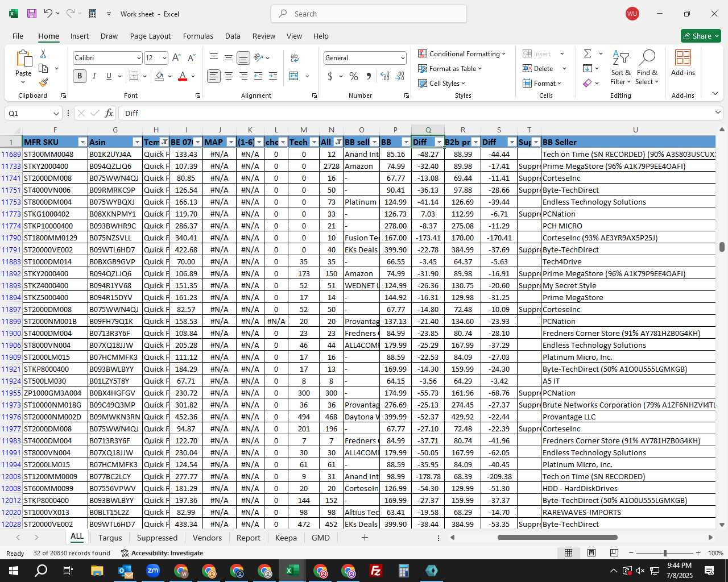Click the Share button
Image resolution: width=728 pixels, height=582 pixels.
click(x=701, y=36)
